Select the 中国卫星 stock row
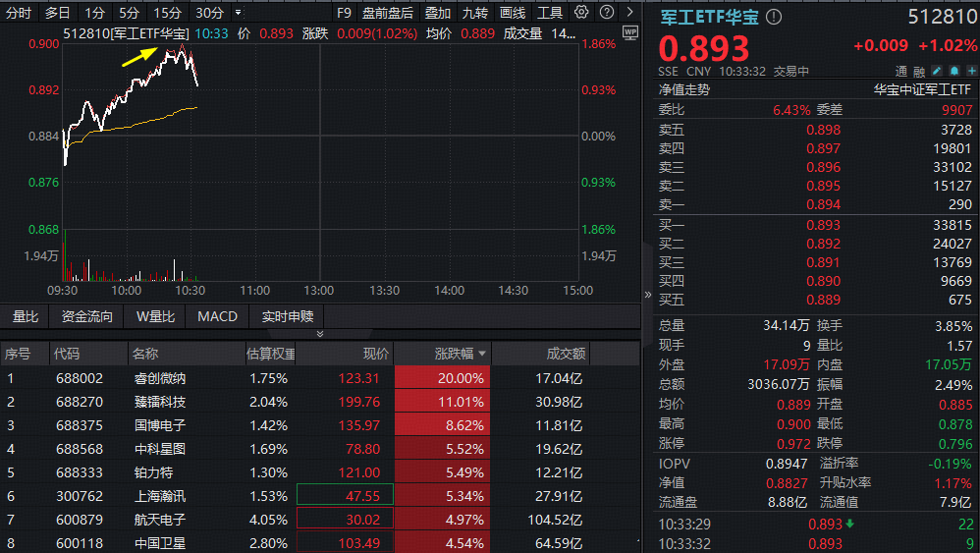The height and width of the screenshot is (553, 980). click(320, 542)
